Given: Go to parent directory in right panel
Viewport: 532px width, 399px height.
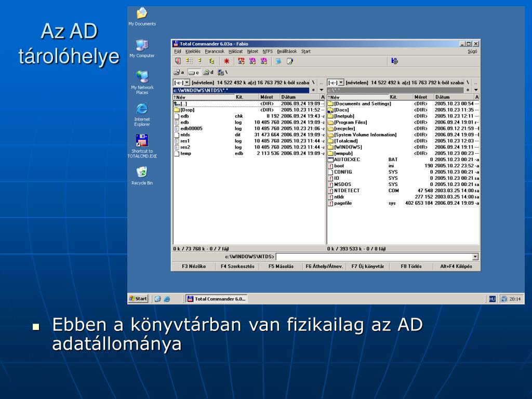Looking at the screenshot, I should 476,83.
